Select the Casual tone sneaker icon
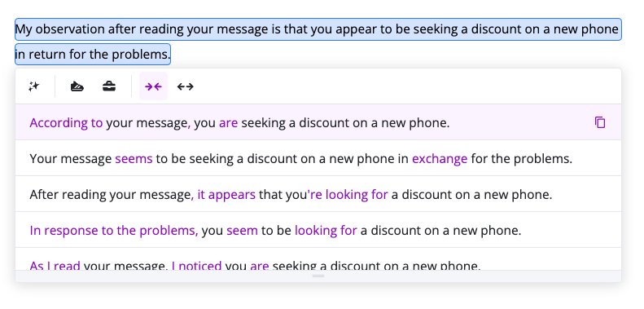 coord(77,86)
